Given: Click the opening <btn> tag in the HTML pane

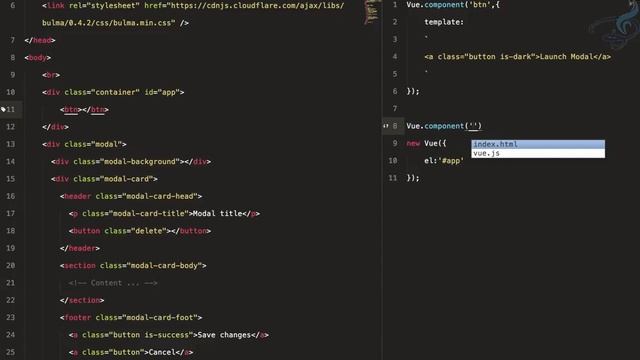Looking at the screenshot, I should click(71, 109).
